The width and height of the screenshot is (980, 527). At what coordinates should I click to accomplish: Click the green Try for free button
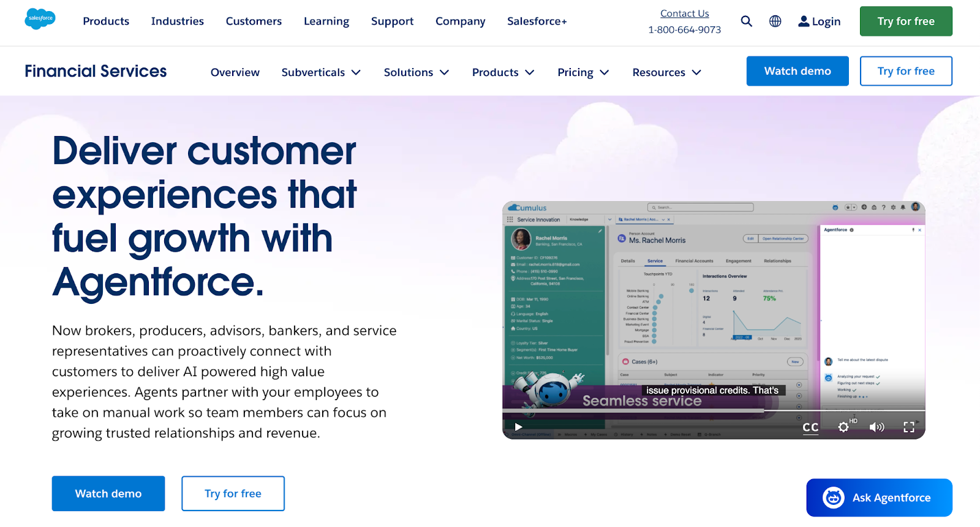pyautogui.click(x=906, y=21)
